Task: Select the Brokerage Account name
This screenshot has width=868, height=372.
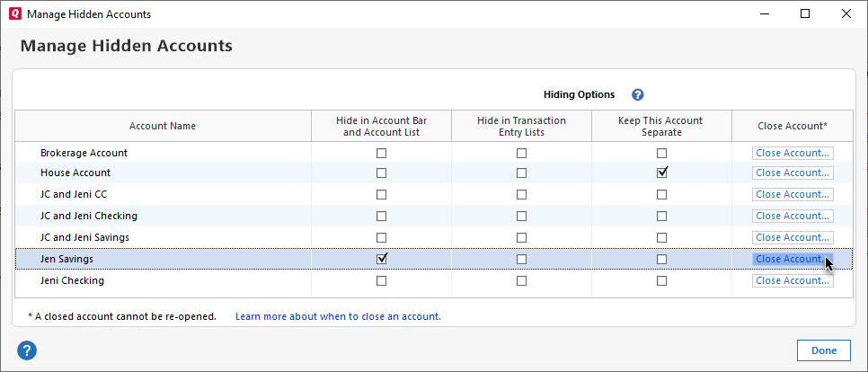Action: coord(84,153)
